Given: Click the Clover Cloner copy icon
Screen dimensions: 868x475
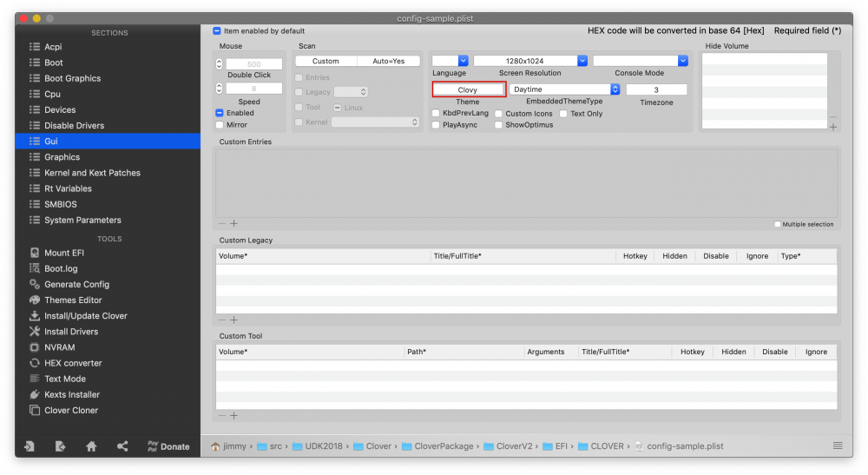Looking at the screenshot, I should (35, 410).
